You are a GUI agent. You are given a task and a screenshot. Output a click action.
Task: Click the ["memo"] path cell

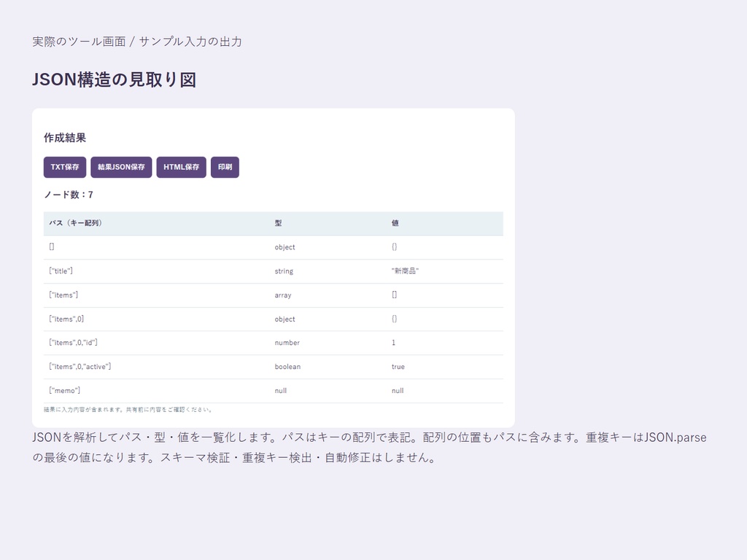point(157,391)
